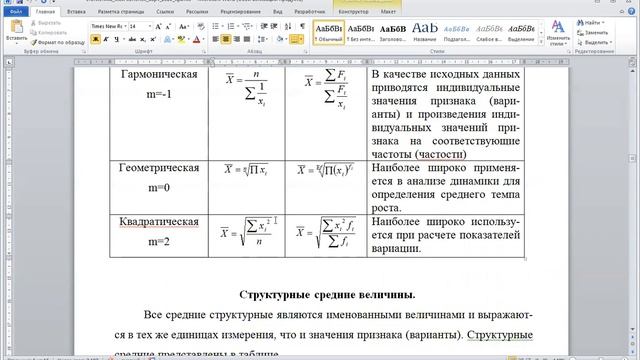Apply subscript formatting

[x=143, y=39]
